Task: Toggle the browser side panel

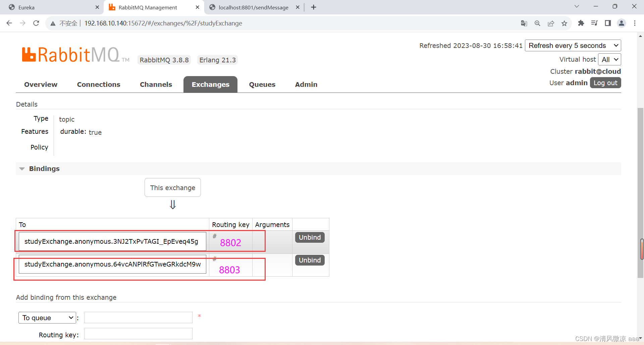Action: tap(608, 23)
